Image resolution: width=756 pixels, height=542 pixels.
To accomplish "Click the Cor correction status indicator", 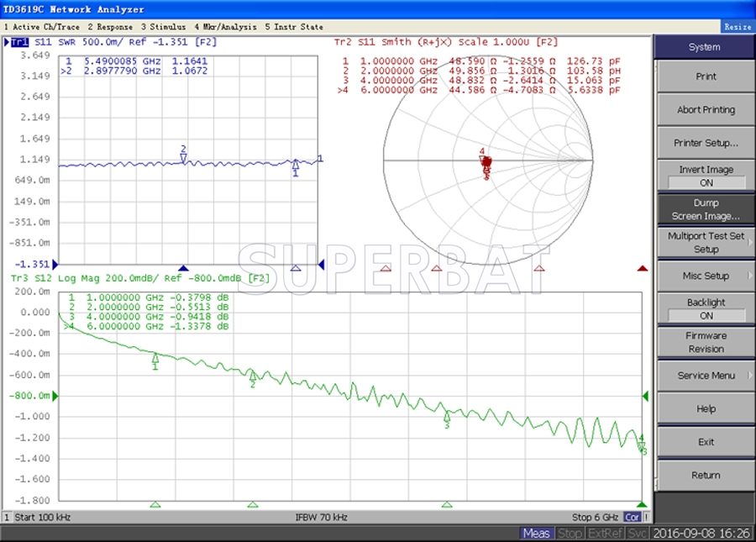I will point(632,518).
